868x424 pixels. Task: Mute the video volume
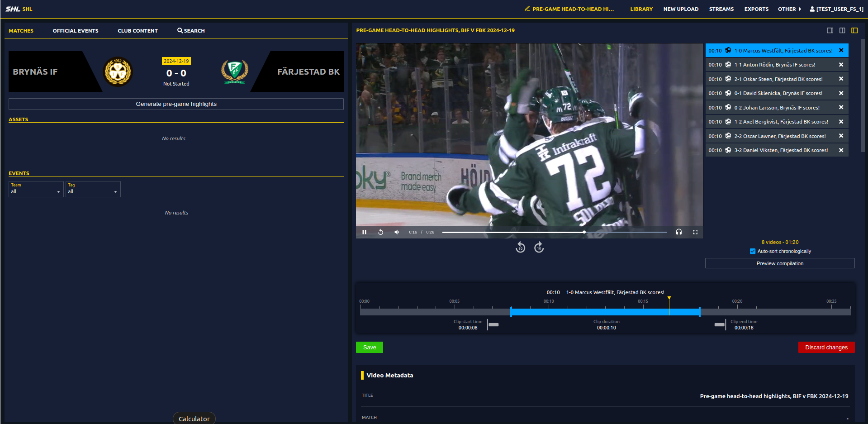(397, 232)
